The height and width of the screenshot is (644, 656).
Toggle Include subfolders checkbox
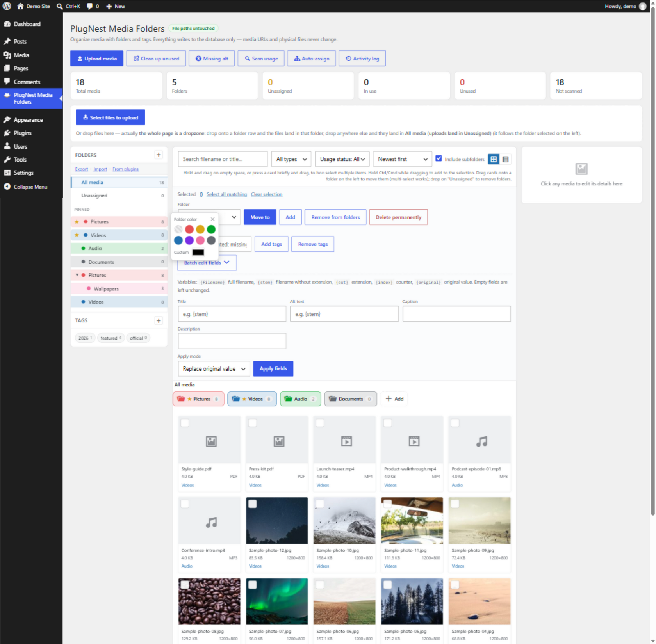pyautogui.click(x=439, y=158)
